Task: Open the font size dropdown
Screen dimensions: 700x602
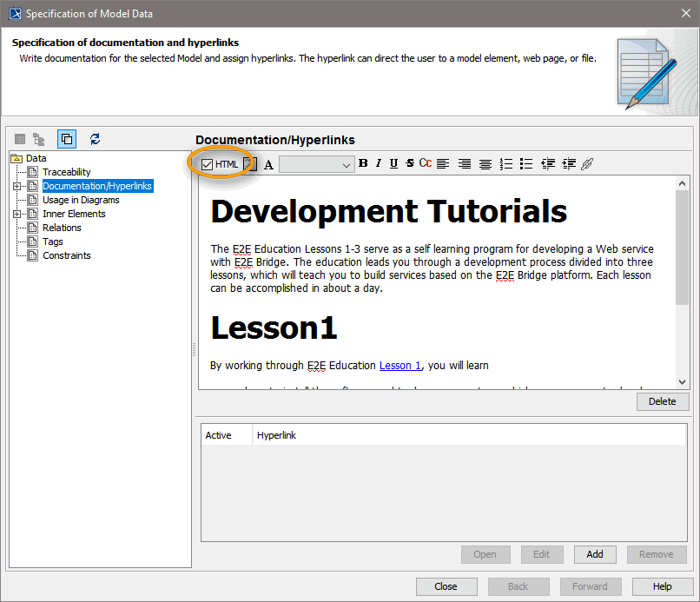Action: coord(346,163)
